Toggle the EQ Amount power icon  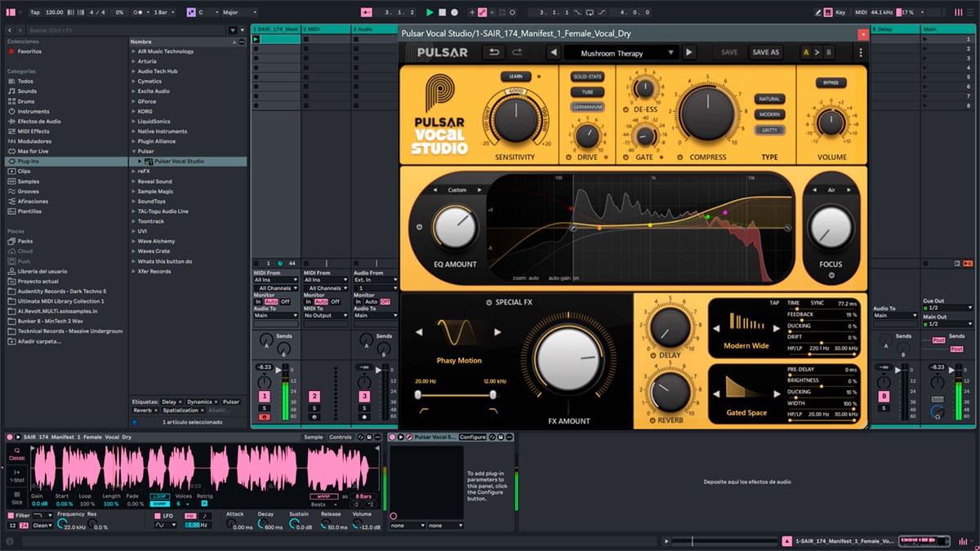tap(419, 227)
